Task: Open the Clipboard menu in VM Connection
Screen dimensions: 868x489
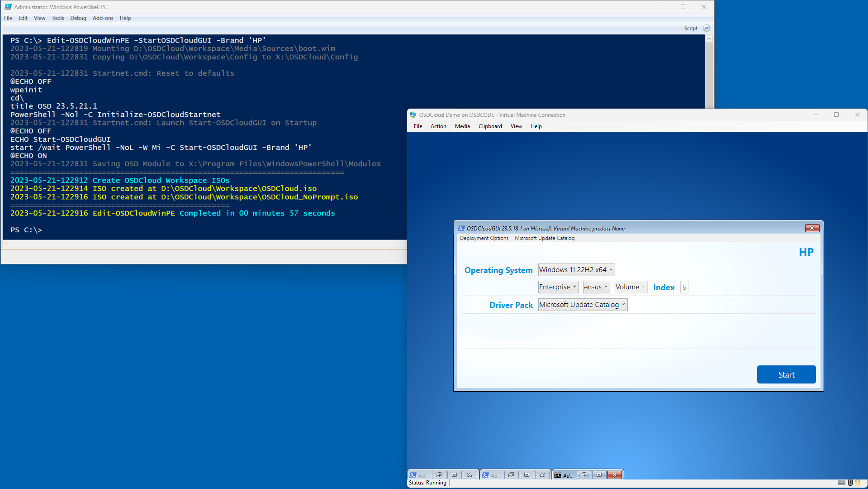Action: pos(490,126)
